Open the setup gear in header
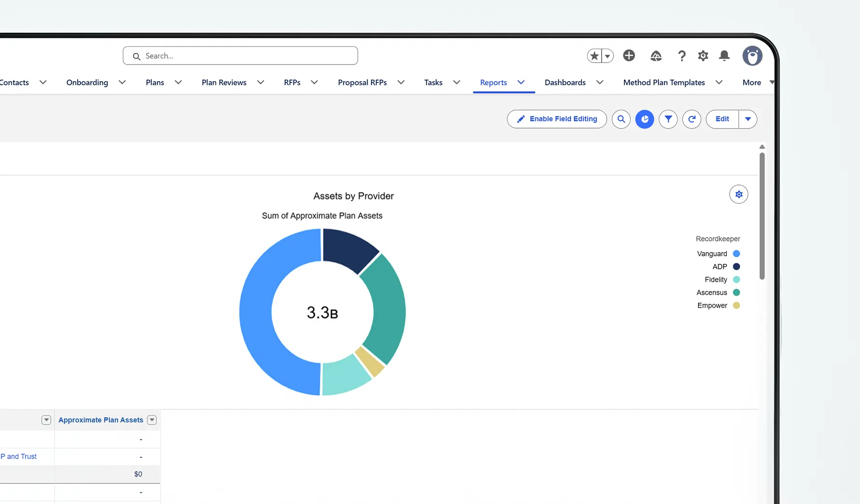This screenshot has width=860, height=504. click(x=703, y=56)
